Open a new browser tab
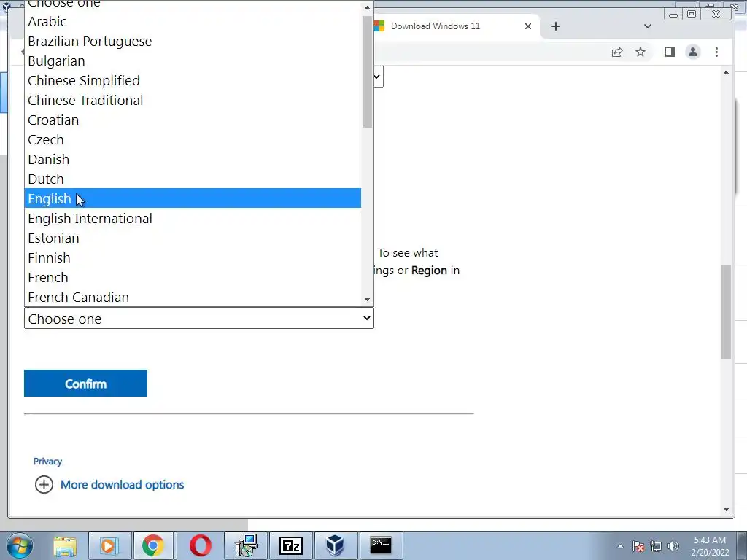The width and height of the screenshot is (747, 560). click(x=555, y=26)
